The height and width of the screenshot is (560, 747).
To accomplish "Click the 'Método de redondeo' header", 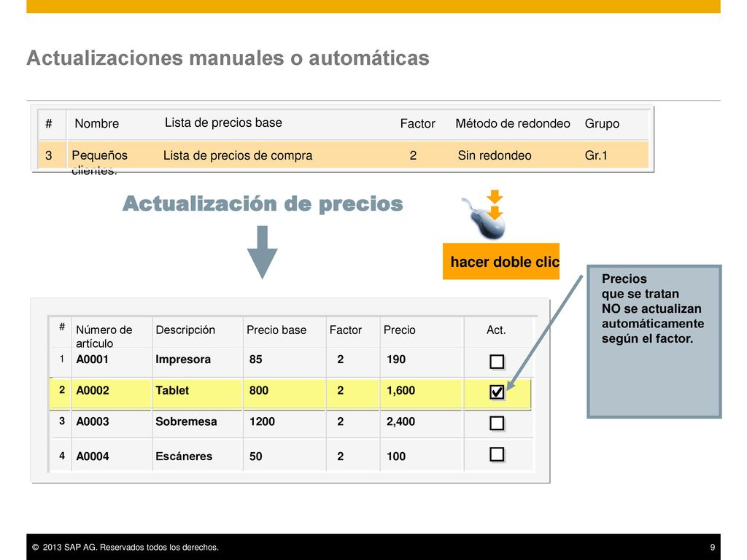I will 513,123.
